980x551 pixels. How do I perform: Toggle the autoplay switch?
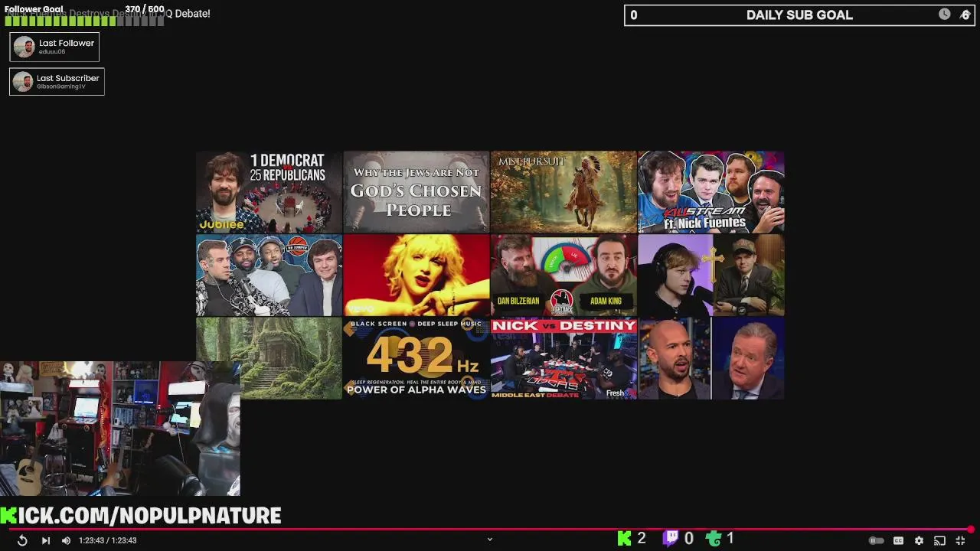tap(877, 540)
